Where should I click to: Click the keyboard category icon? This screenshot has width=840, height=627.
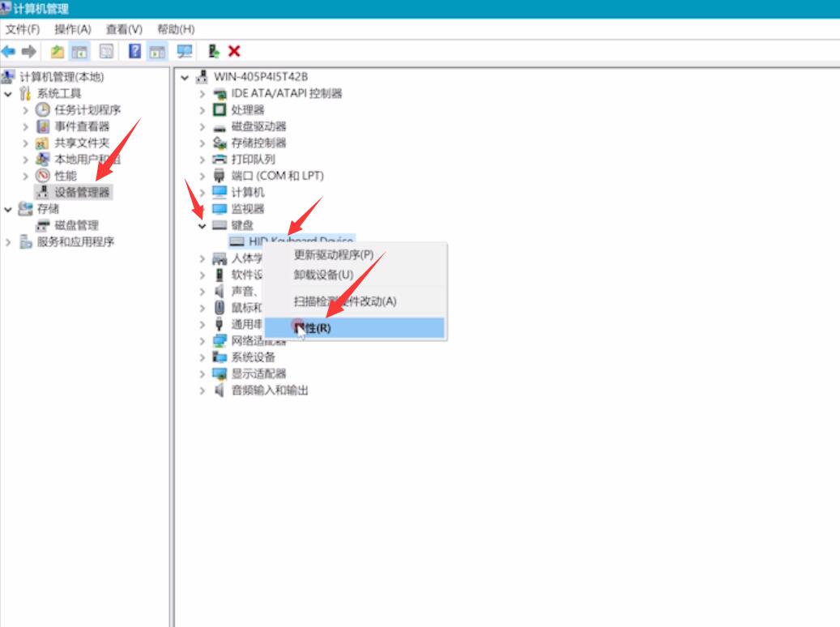tap(220, 225)
